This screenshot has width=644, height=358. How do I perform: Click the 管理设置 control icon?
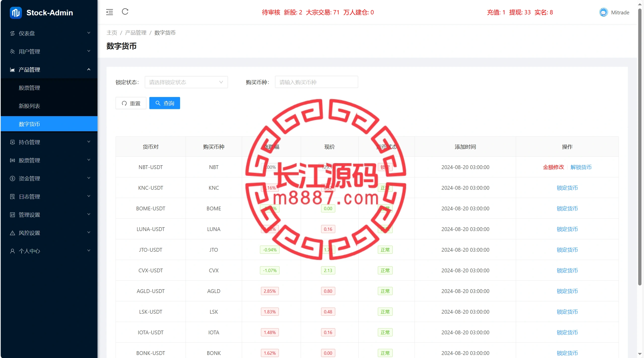pos(12,215)
